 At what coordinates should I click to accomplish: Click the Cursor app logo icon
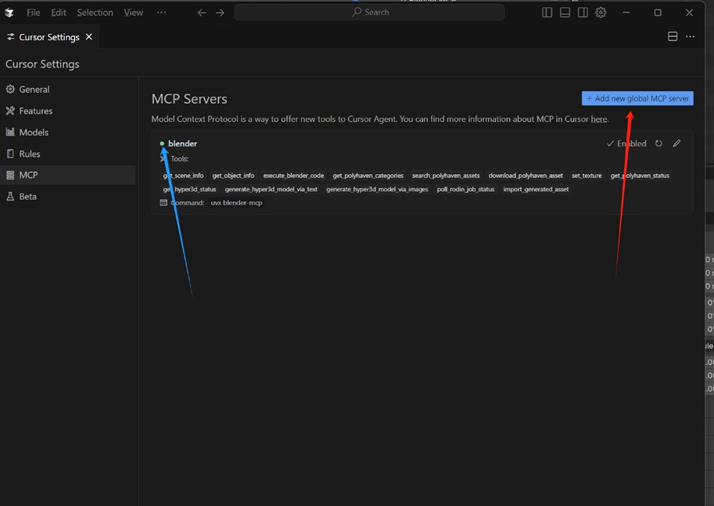click(9, 12)
